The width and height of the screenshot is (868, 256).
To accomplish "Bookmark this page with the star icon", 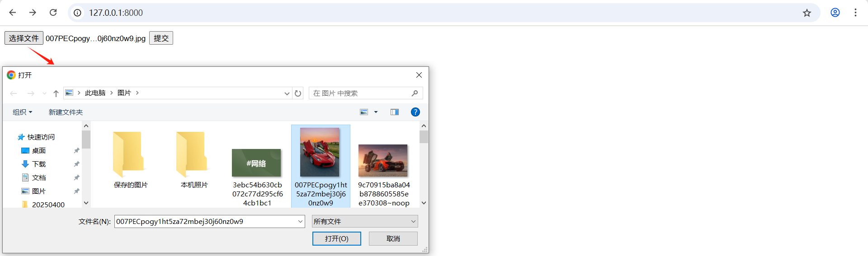I will [807, 13].
